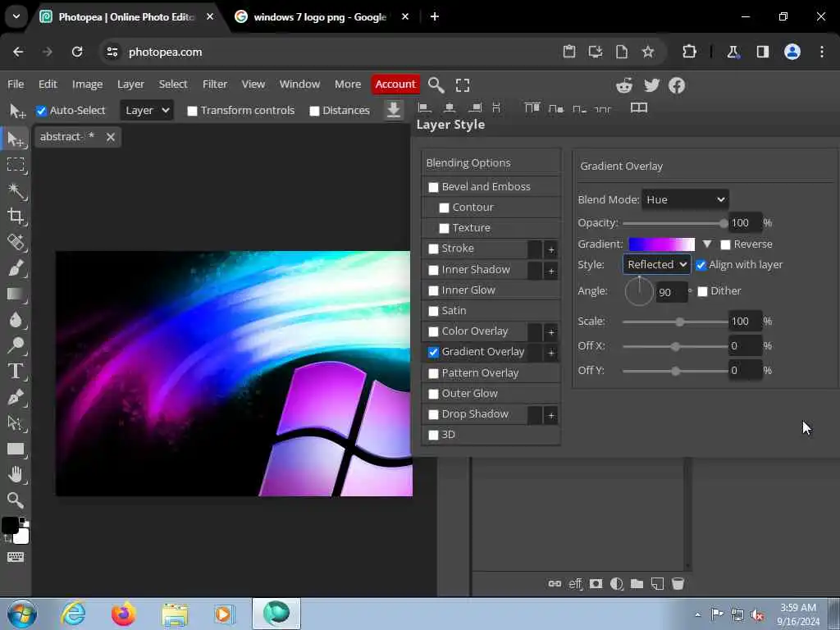Open the Style Reflected dropdown

[x=657, y=265]
